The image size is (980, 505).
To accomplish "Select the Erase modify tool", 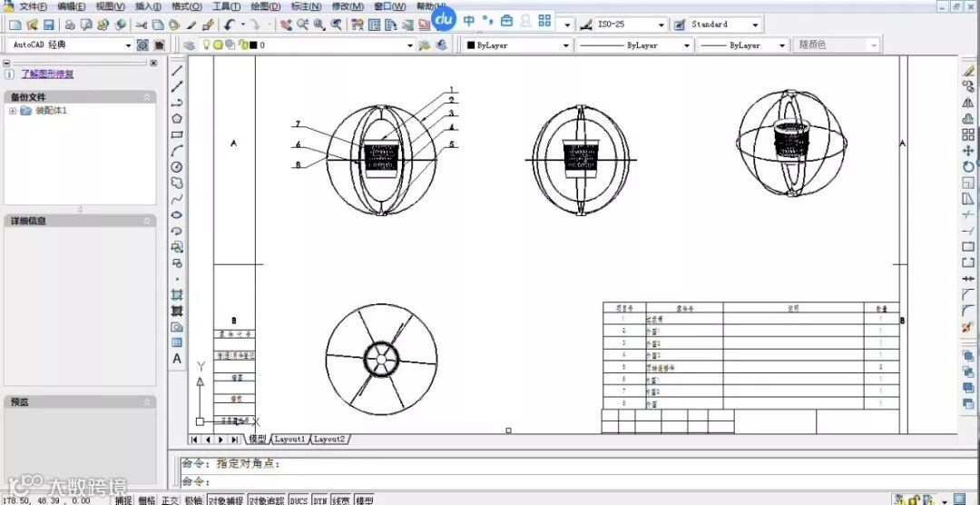I will click(968, 70).
